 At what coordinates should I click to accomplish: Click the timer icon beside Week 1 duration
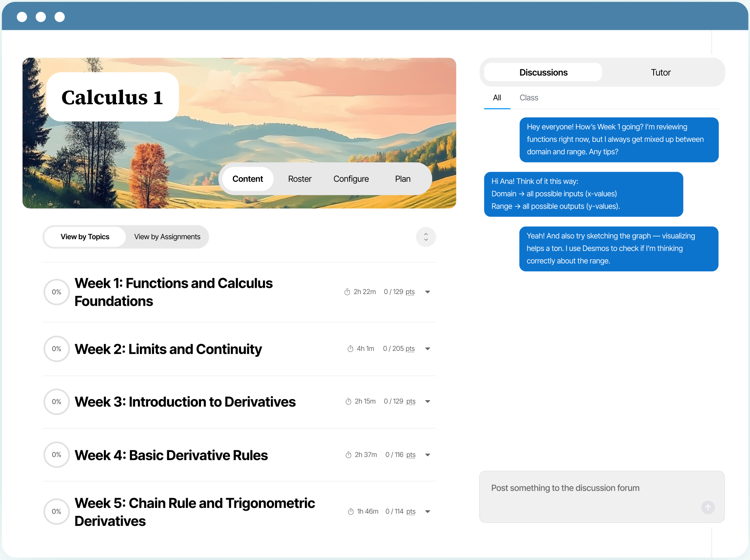tap(347, 292)
